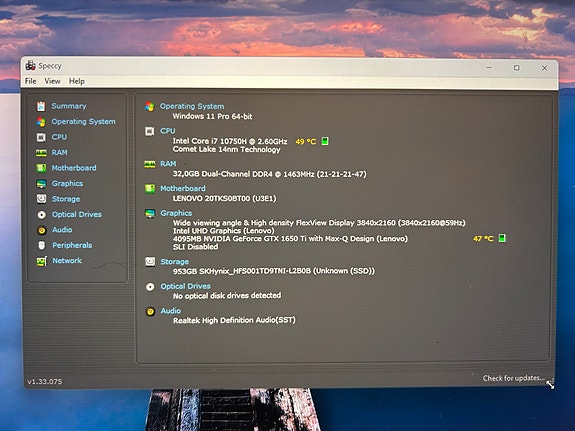Image resolution: width=575 pixels, height=431 pixels.
Task: Click the Motherboard icon in sidebar
Action: point(41,168)
